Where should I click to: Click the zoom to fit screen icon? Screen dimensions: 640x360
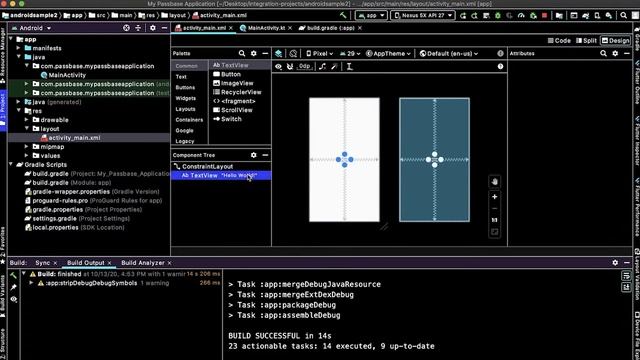pos(495,232)
